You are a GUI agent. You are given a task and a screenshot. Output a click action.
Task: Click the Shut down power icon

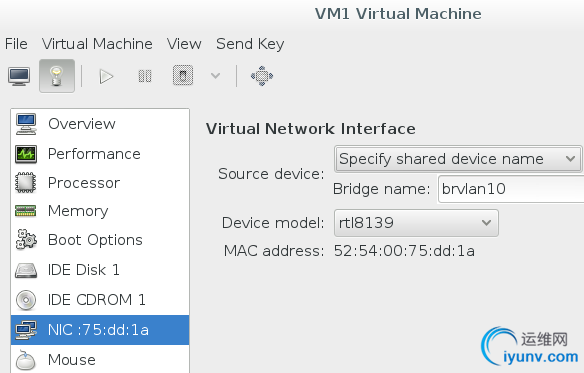click(183, 76)
